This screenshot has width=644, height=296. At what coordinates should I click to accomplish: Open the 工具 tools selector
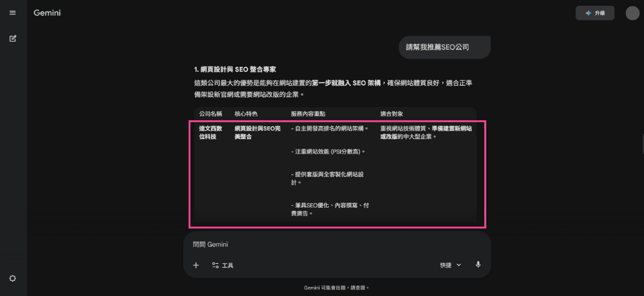point(223,265)
